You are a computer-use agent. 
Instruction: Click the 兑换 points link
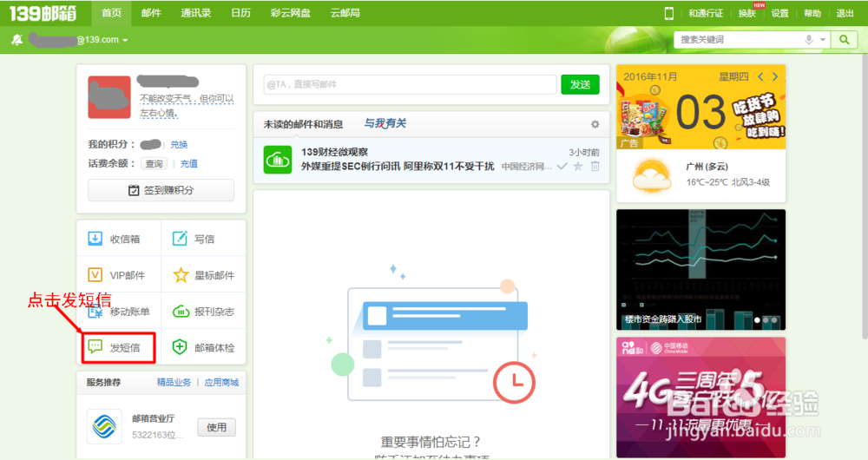pyautogui.click(x=179, y=144)
